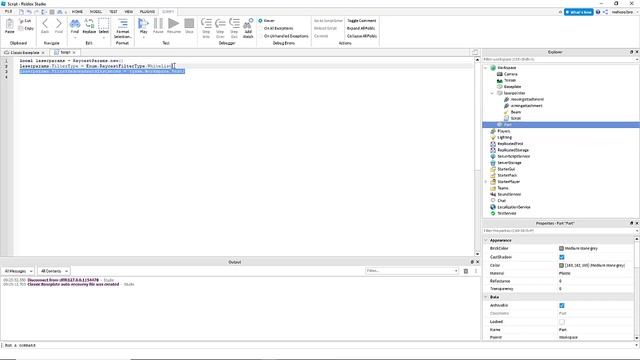Viewport: 640px width, 360px height.
Task: Click the Pause icon in Test group
Action: [x=158, y=24]
